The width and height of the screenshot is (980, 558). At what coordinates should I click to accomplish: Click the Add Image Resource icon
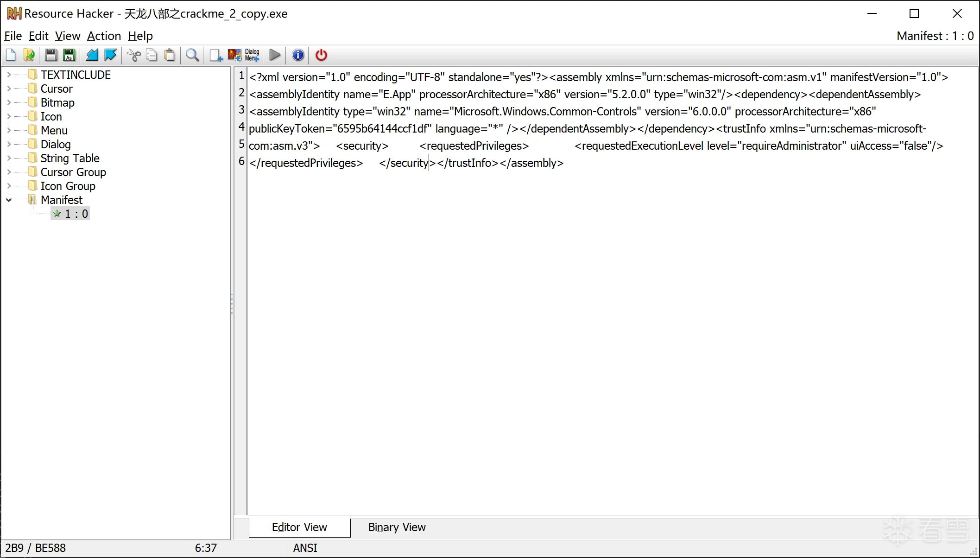[x=234, y=55]
